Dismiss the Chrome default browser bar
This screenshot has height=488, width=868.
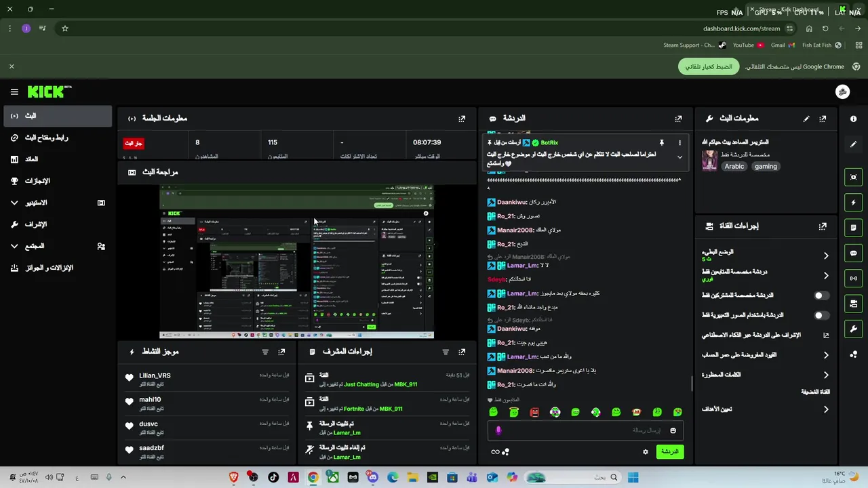coord(12,66)
